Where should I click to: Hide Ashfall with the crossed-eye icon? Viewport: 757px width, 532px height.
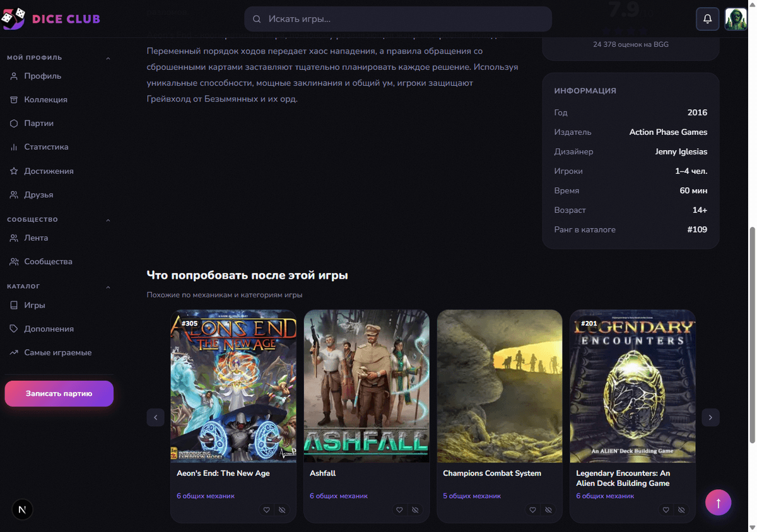tap(415, 510)
